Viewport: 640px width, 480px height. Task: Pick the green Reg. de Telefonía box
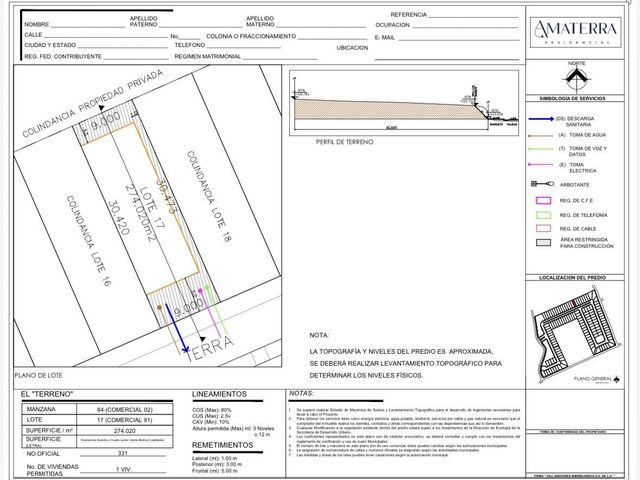[x=543, y=215]
